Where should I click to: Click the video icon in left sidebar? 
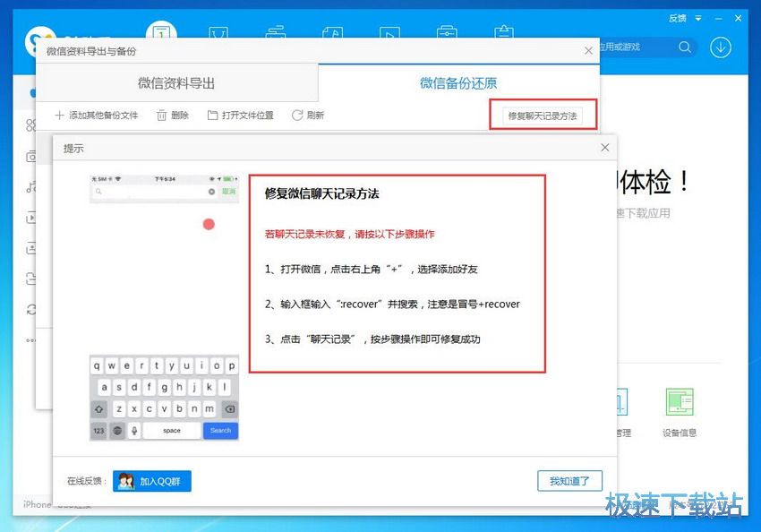[x=31, y=218]
